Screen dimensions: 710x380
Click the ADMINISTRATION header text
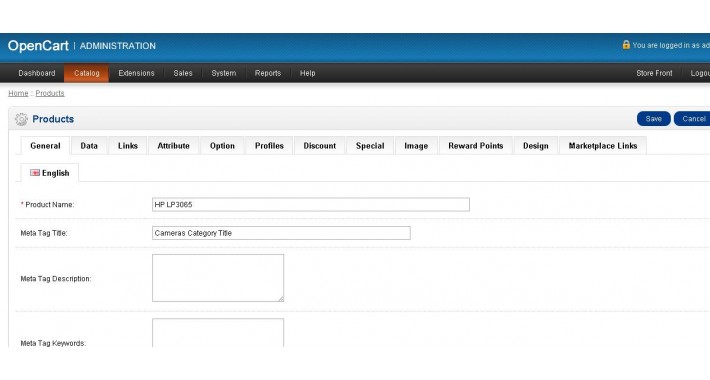click(118, 46)
